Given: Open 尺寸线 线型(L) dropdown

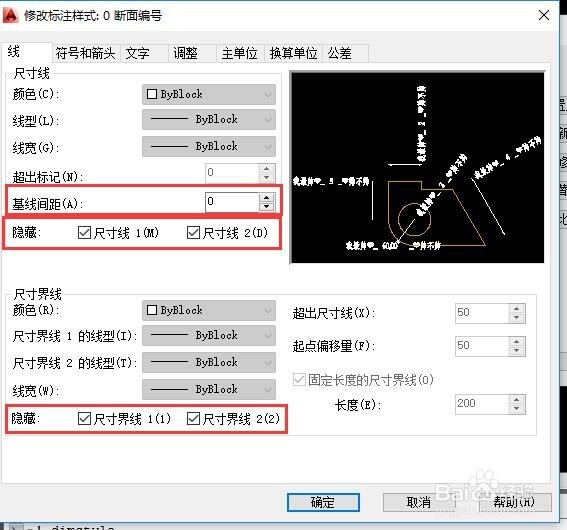Looking at the screenshot, I should (209, 119).
